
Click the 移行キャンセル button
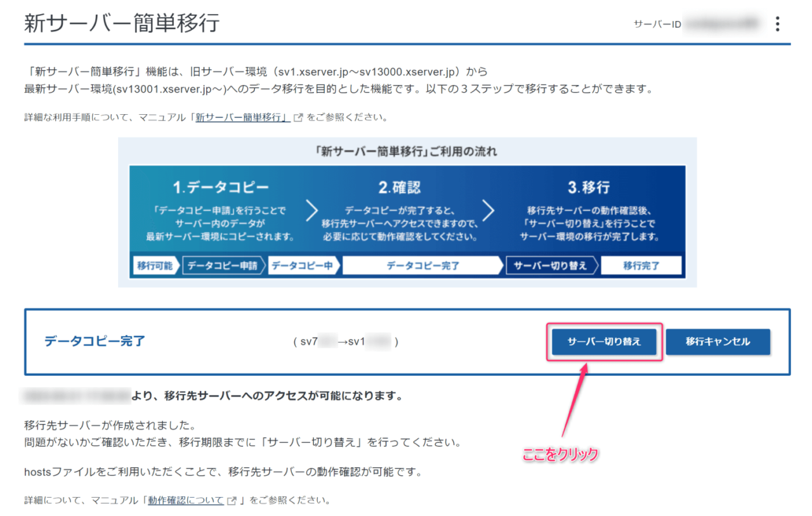coord(718,341)
